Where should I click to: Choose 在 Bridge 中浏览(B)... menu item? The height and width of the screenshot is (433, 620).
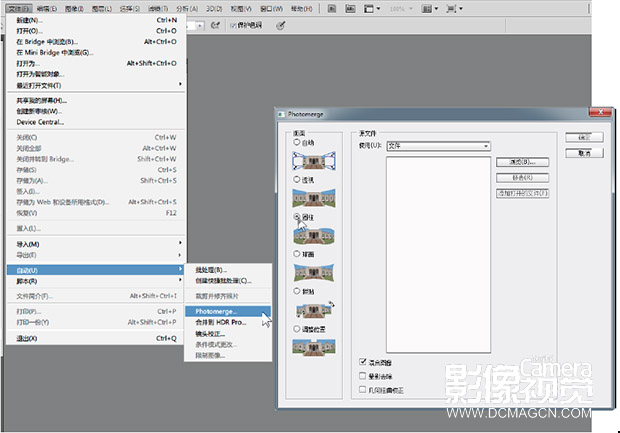[x=96, y=42]
